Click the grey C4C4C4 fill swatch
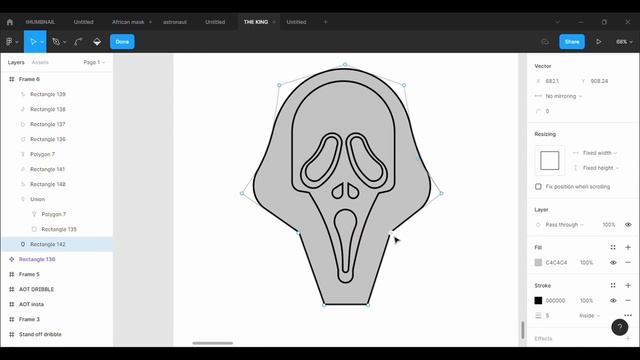The image size is (640, 360). tap(538, 262)
